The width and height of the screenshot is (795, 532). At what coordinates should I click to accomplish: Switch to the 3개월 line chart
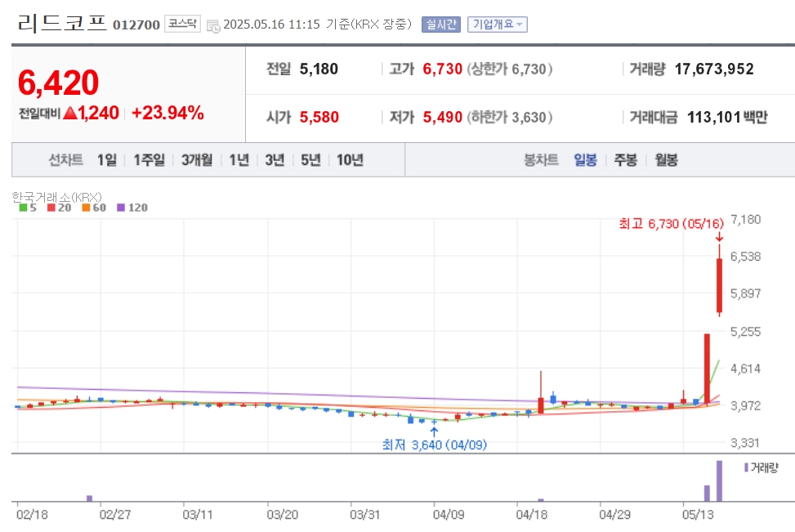click(197, 160)
